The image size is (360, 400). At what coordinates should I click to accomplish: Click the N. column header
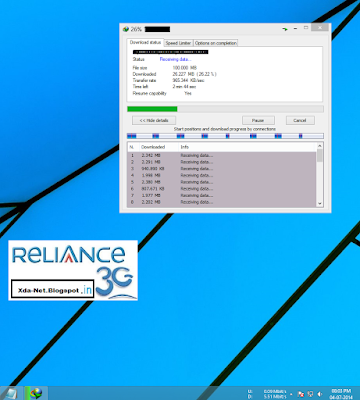[x=132, y=147]
